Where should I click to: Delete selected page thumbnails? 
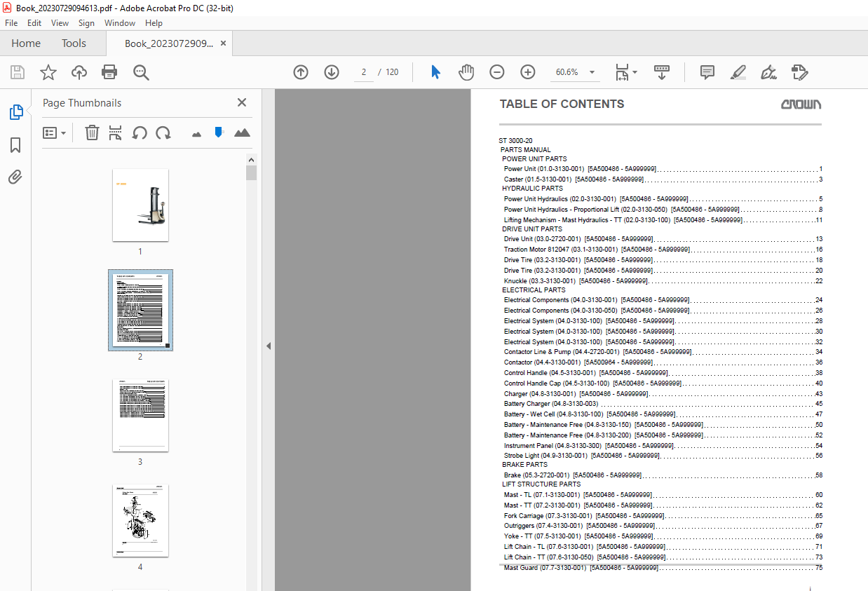(x=92, y=133)
